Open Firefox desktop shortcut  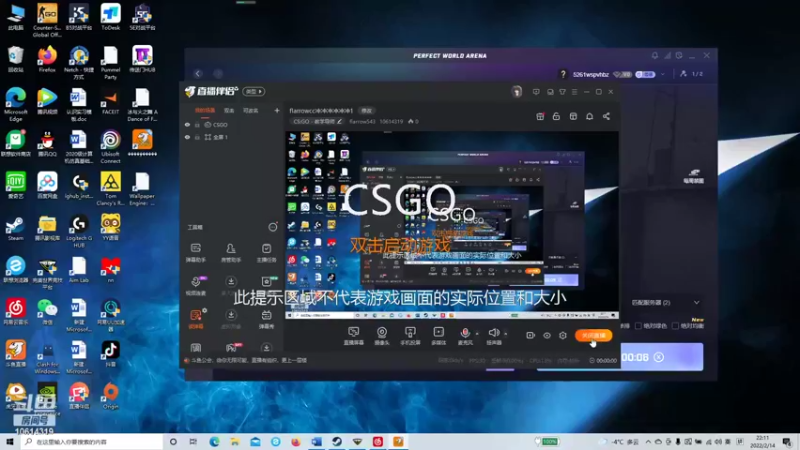click(47, 59)
